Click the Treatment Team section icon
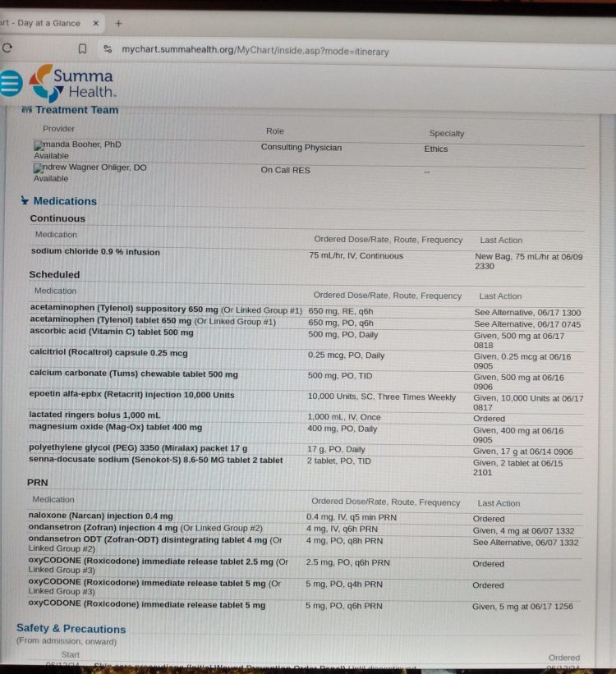Screen dimensions: 616x674 tap(27, 110)
